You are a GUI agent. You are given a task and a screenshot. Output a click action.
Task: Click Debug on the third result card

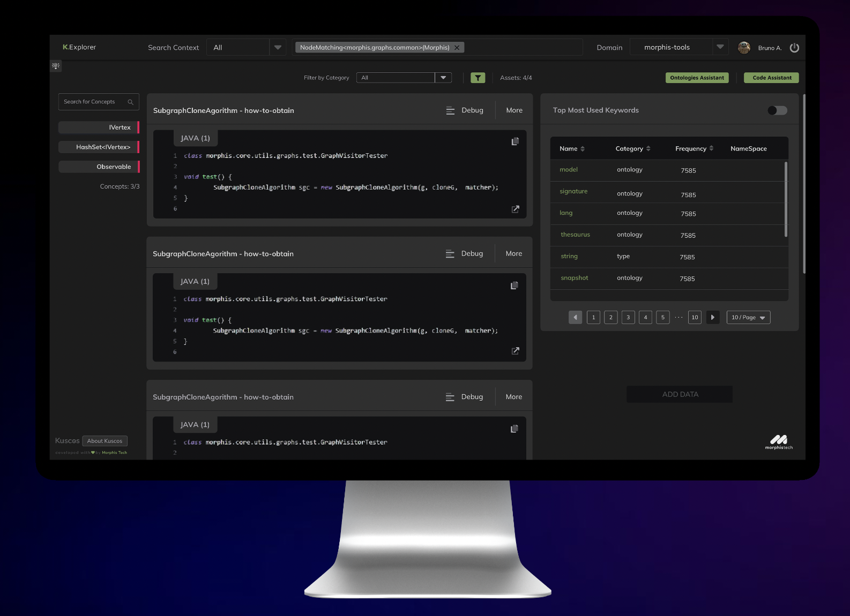(x=464, y=397)
